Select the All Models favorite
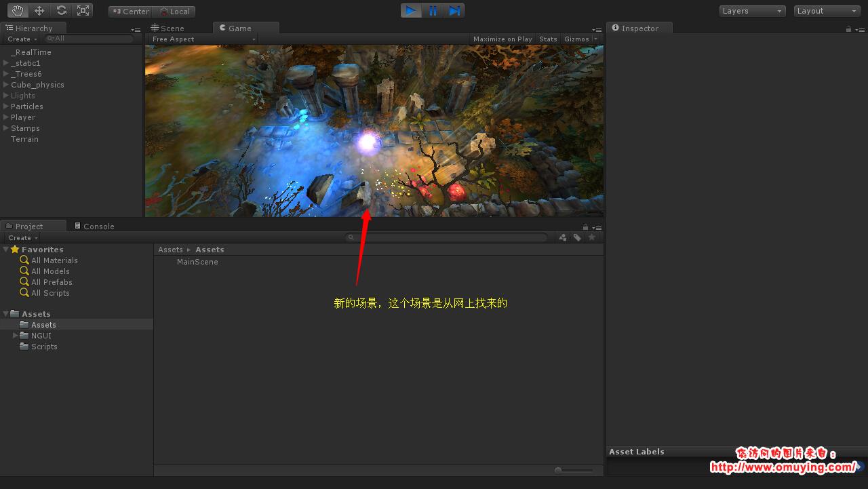 [x=45, y=271]
